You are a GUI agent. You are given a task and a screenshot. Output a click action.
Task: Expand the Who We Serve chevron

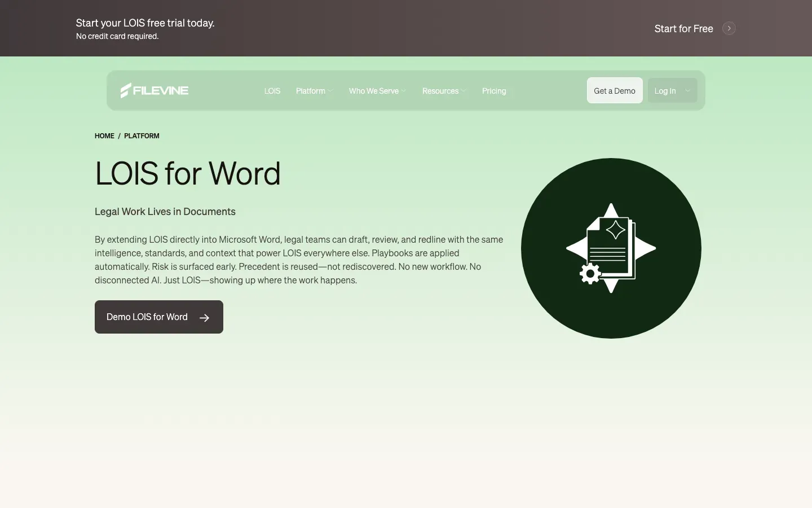pyautogui.click(x=403, y=90)
